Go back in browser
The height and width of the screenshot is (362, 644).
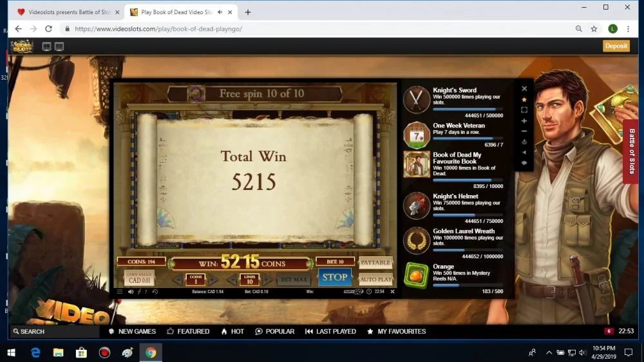click(18, 29)
